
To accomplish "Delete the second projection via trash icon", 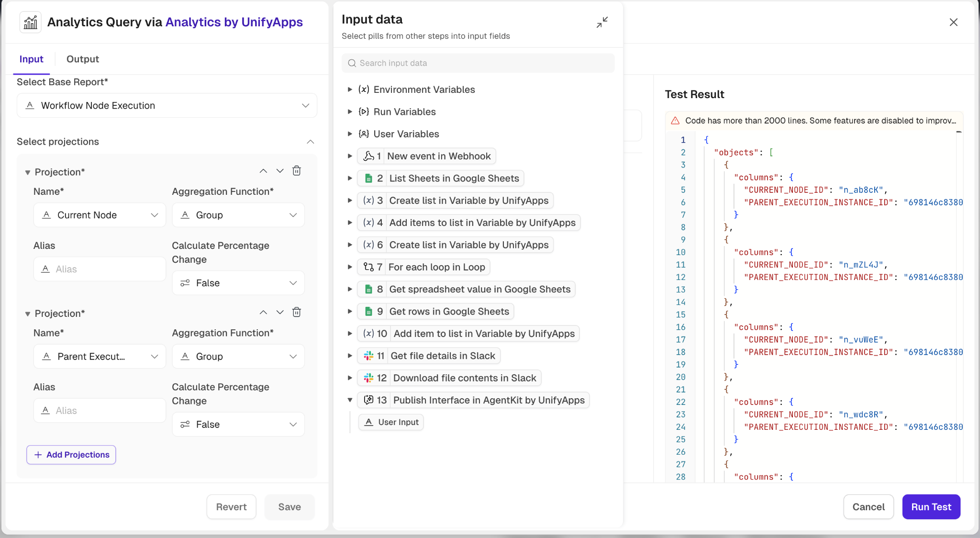I will [x=297, y=312].
